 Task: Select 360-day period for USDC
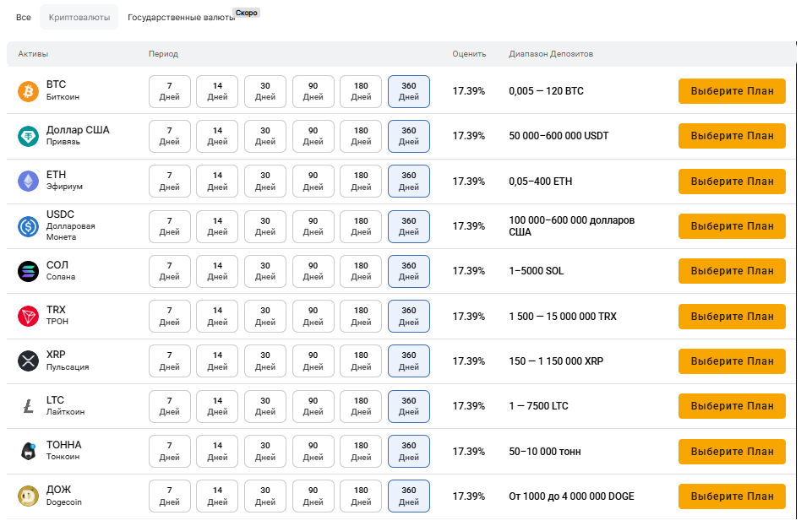(409, 226)
